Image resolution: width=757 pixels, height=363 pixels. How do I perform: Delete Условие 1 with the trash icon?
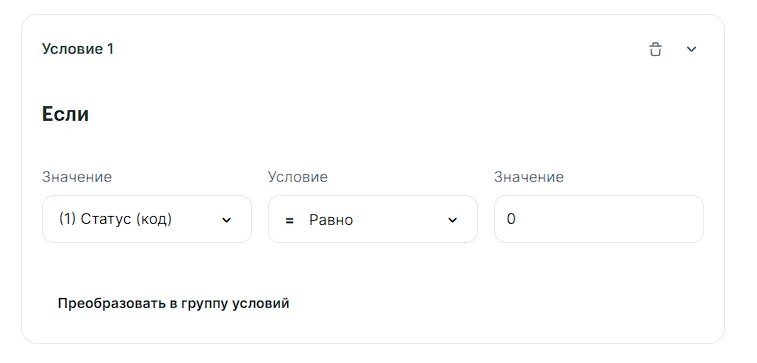point(655,49)
